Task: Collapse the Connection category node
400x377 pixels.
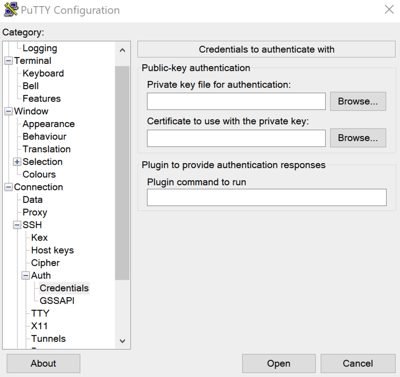Action: [8, 187]
